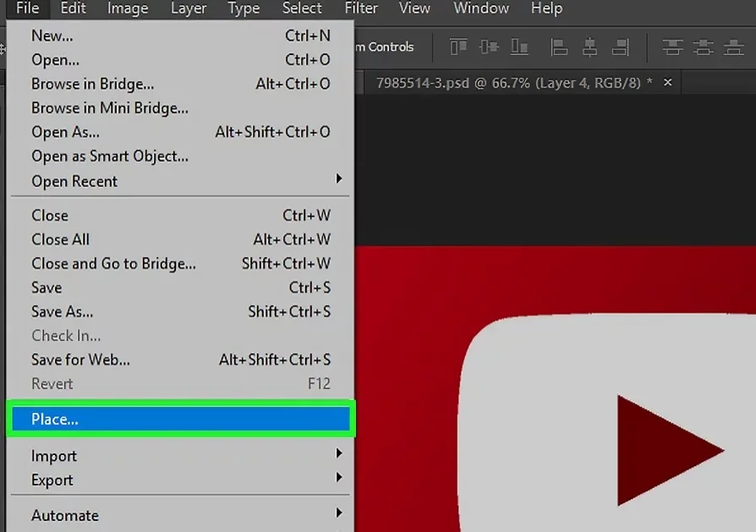Viewport: 756px width, 532px height.
Task: Choose Save with the Ctrl+S shortcut
Action: 181,288
